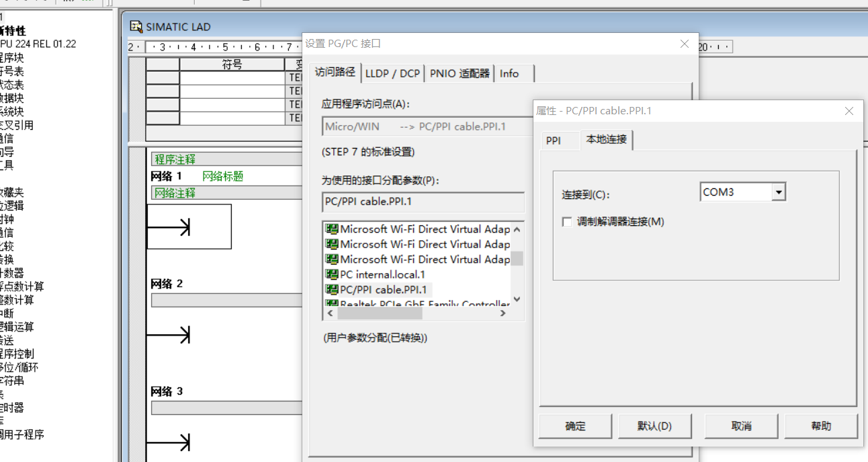Select 移位/循环 in the instruction tree
This screenshot has height=462, width=868.
[x=19, y=367]
